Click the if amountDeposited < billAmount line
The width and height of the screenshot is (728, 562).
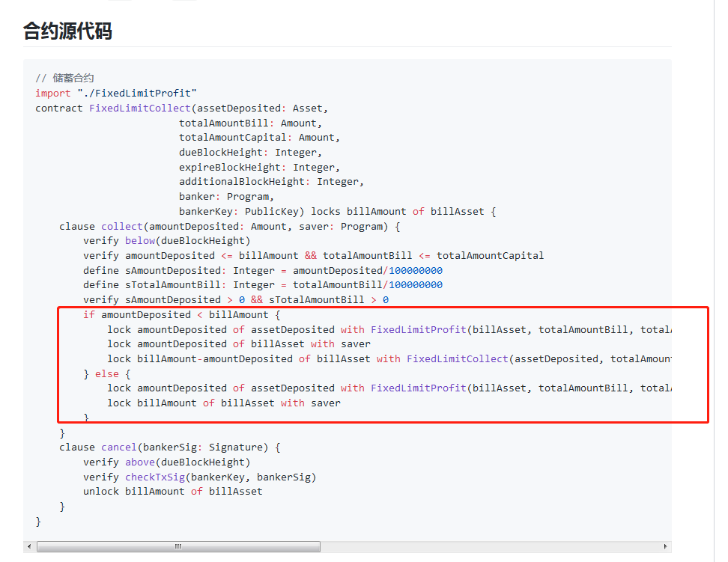tap(182, 314)
